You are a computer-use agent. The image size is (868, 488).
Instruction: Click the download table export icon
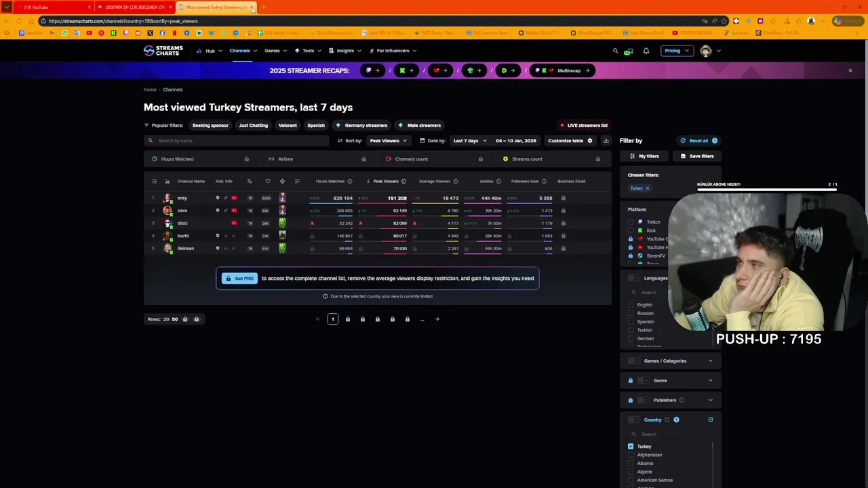coord(606,140)
